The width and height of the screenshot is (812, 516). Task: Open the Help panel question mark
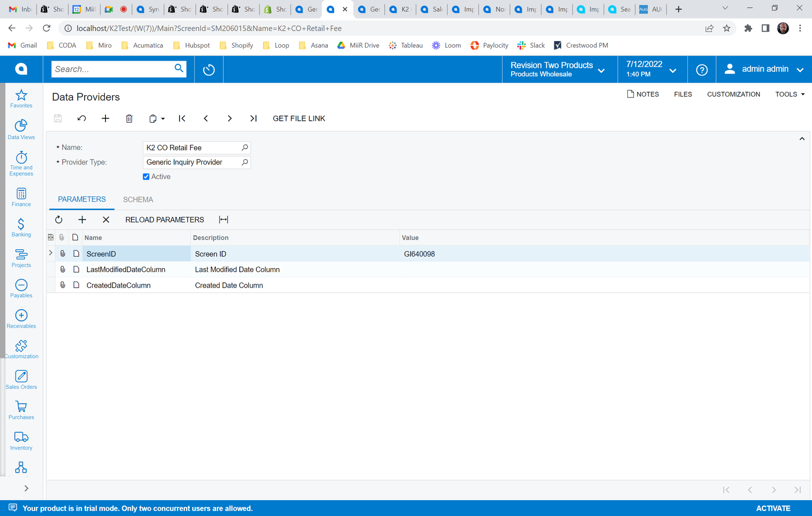tap(701, 69)
